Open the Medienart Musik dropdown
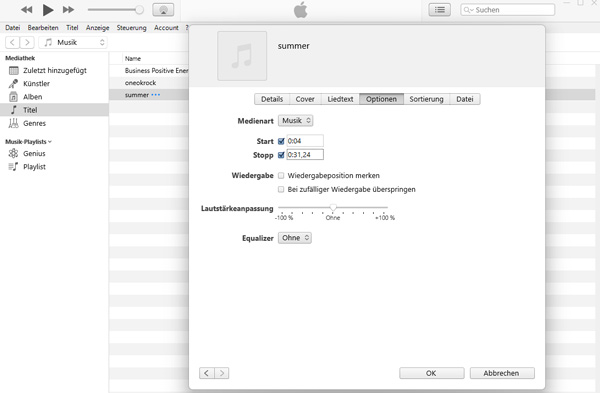Image resolution: width=600 pixels, height=393 pixels. (x=295, y=121)
